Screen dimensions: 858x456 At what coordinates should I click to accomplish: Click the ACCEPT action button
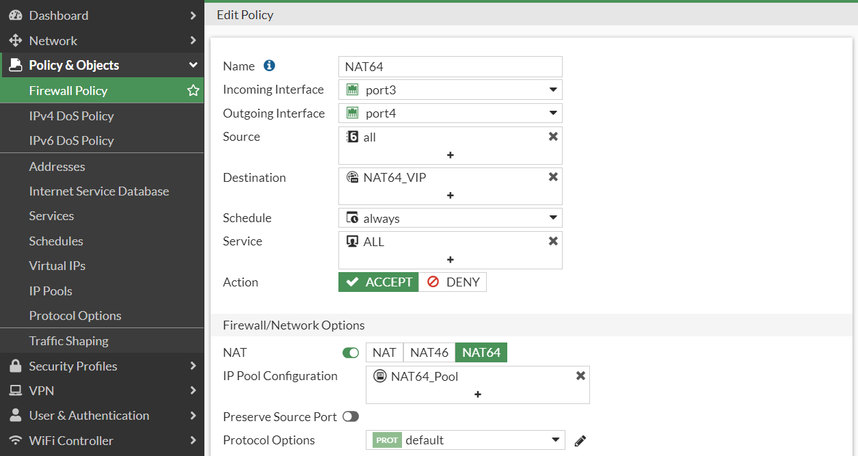378,282
